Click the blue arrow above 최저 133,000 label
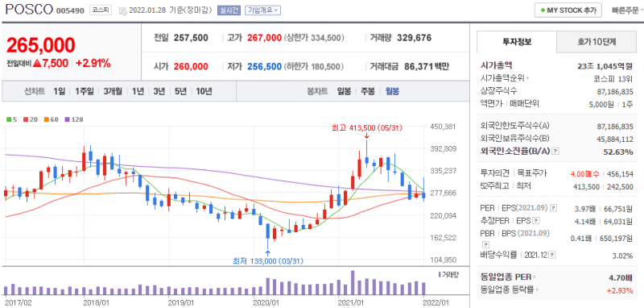The height and width of the screenshot is (308, 644). click(x=268, y=253)
